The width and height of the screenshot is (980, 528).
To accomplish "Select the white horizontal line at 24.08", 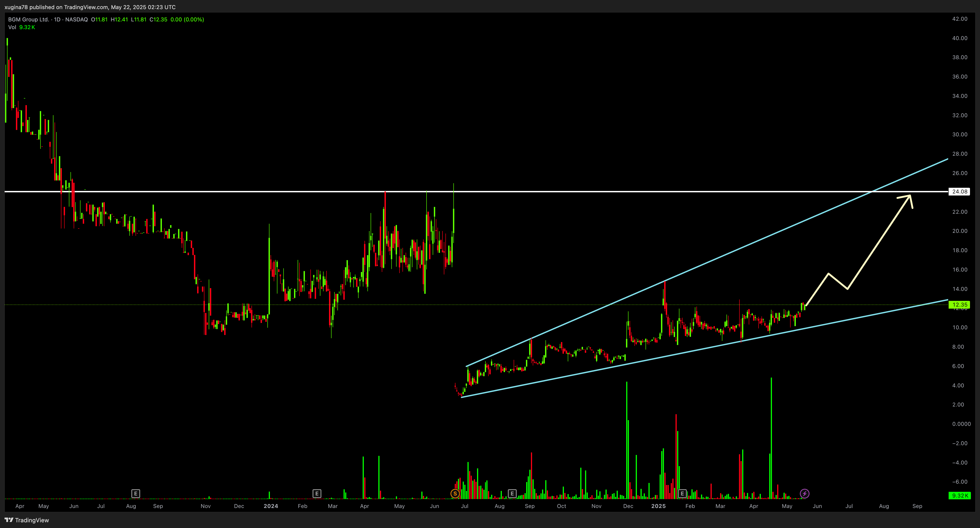I will click(476, 191).
